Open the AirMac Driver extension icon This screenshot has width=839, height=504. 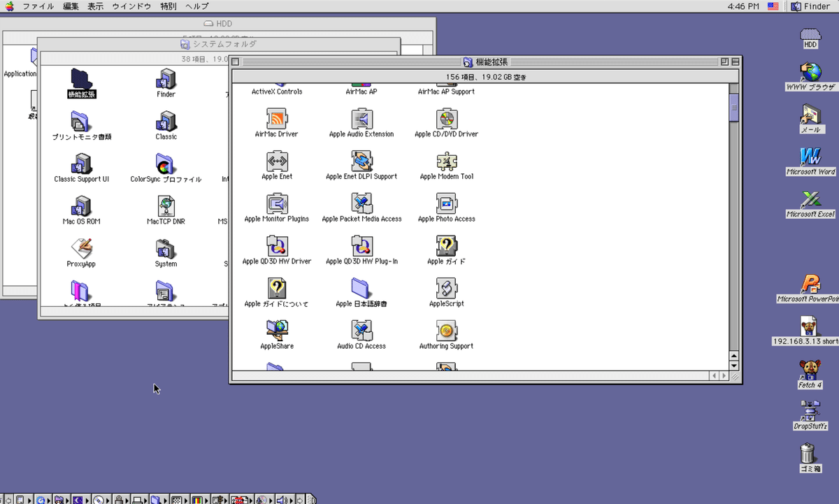pyautogui.click(x=277, y=119)
